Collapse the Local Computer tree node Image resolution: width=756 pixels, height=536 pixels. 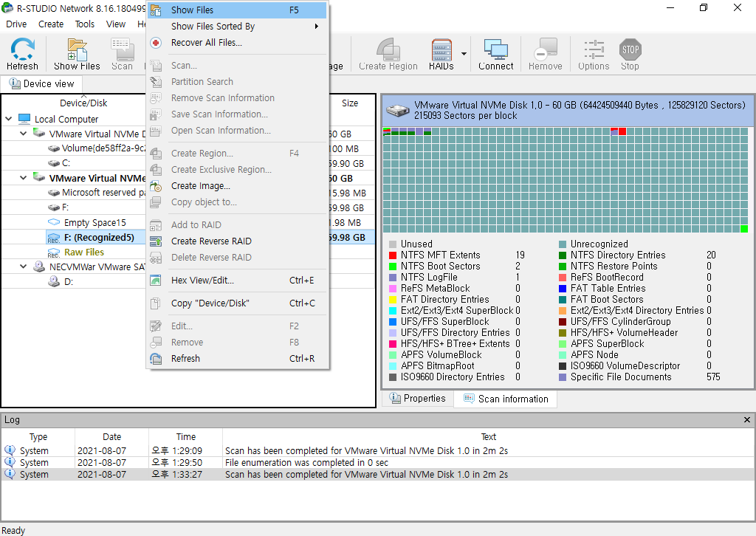pos(9,119)
